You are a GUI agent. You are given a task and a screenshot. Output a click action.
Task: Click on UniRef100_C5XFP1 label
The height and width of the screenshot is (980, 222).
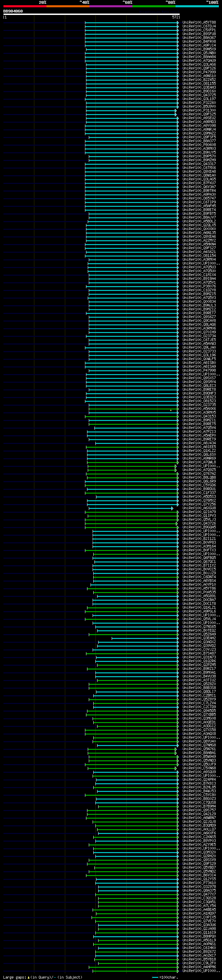pos(199,30)
